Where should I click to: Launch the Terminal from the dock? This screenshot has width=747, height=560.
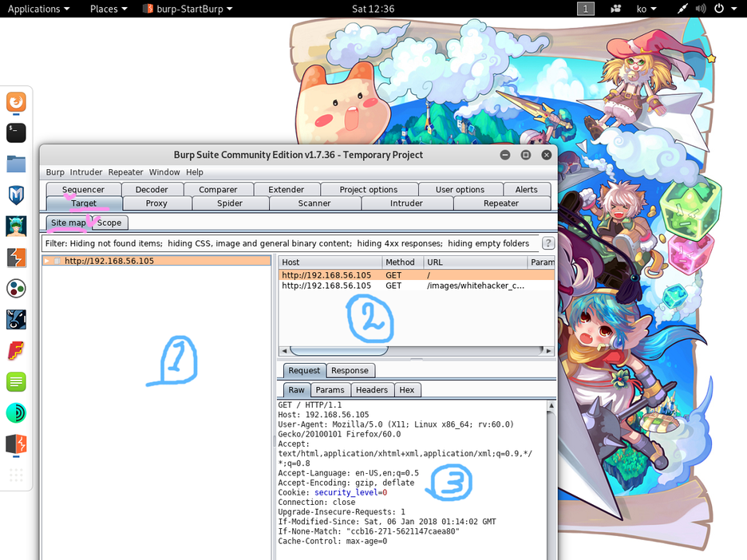coord(16,133)
